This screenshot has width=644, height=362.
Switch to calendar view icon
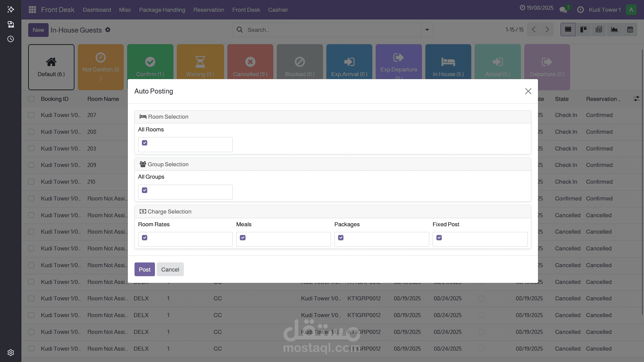pyautogui.click(x=630, y=29)
